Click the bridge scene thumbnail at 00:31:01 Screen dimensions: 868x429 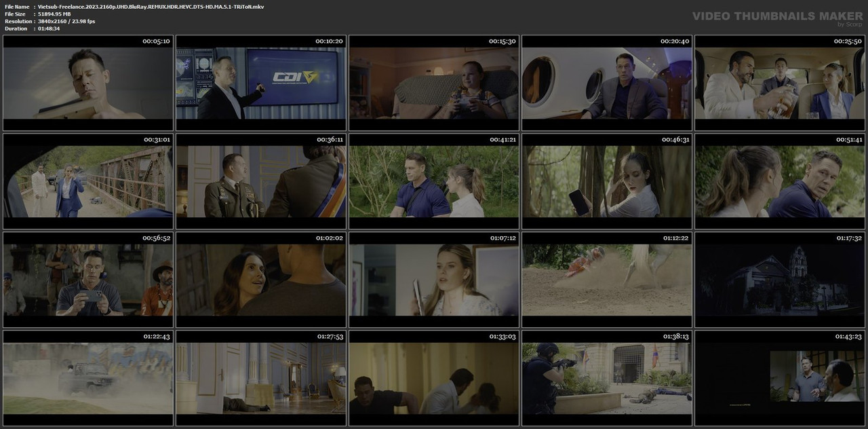point(88,181)
